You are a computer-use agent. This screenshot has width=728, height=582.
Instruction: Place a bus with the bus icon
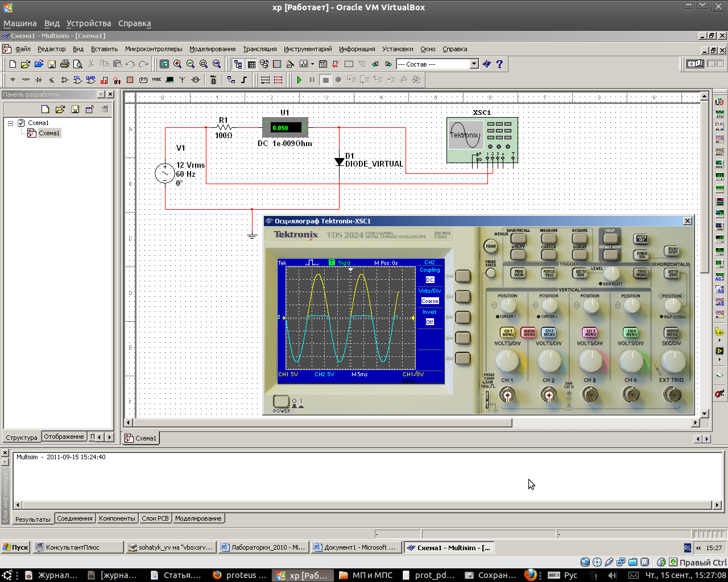(244, 80)
